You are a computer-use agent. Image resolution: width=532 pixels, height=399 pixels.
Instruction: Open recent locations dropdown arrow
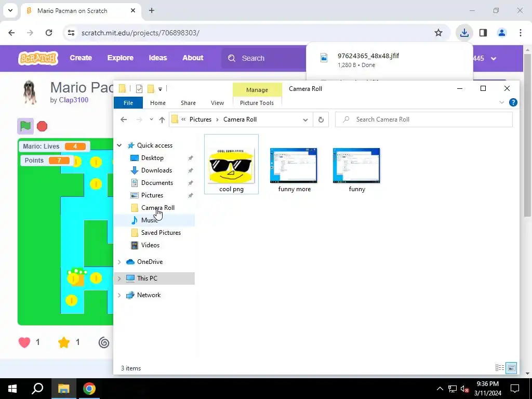(151, 119)
